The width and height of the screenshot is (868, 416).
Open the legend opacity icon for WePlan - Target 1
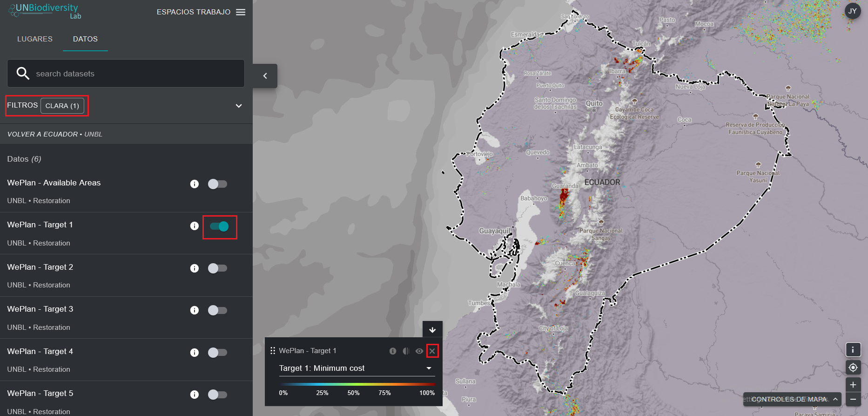click(x=406, y=351)
